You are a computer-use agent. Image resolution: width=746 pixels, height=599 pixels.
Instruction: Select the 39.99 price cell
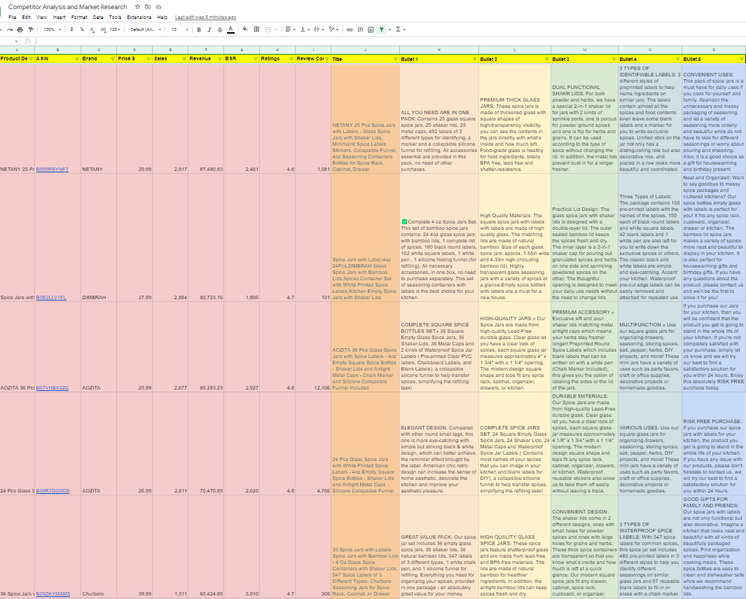134,547
